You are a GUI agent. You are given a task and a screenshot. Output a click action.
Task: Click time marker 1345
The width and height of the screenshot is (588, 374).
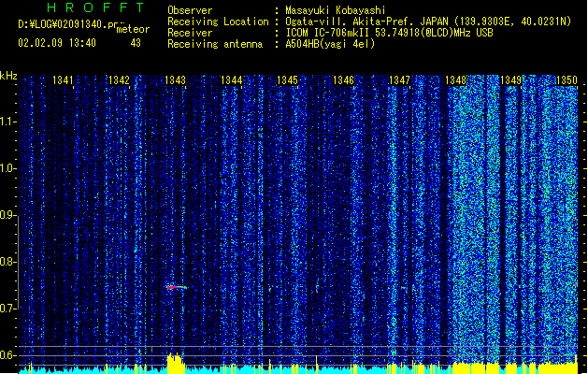pos(287,80)
